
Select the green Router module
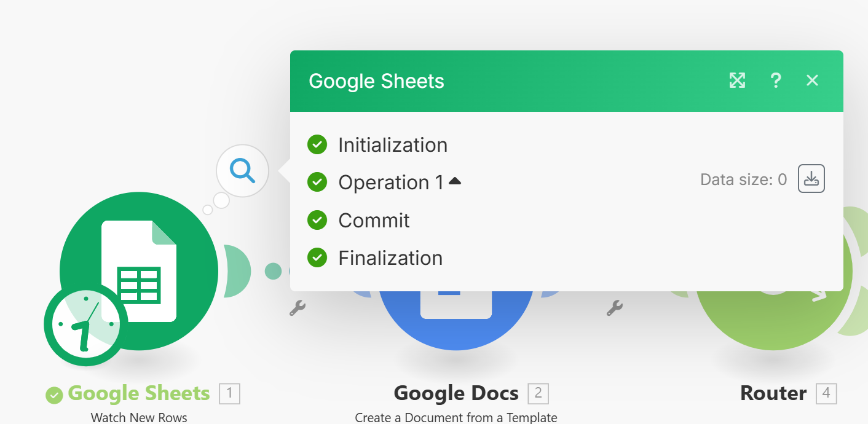point(775,326)
